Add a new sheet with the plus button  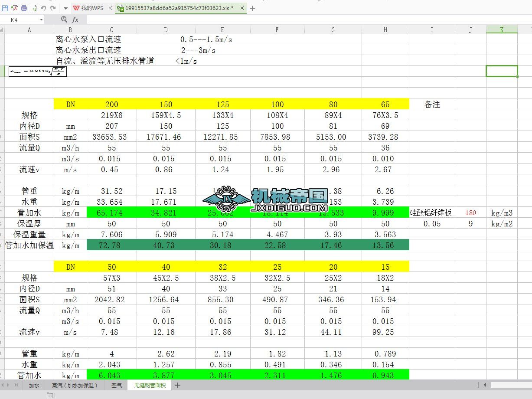tap(177, 385)
